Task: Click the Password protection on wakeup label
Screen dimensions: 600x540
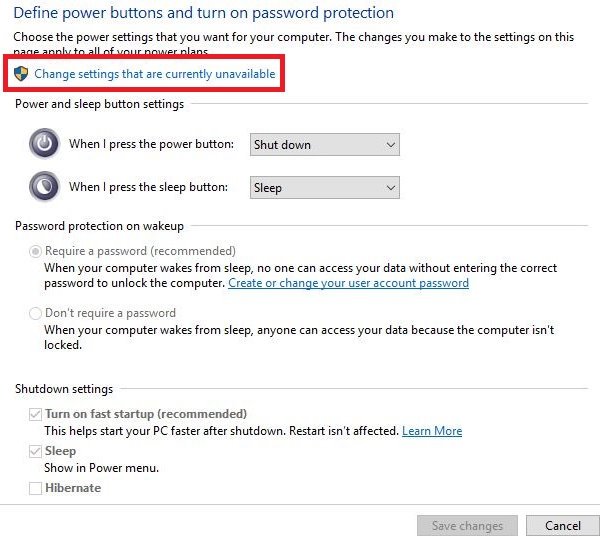Action: (99, 227)
